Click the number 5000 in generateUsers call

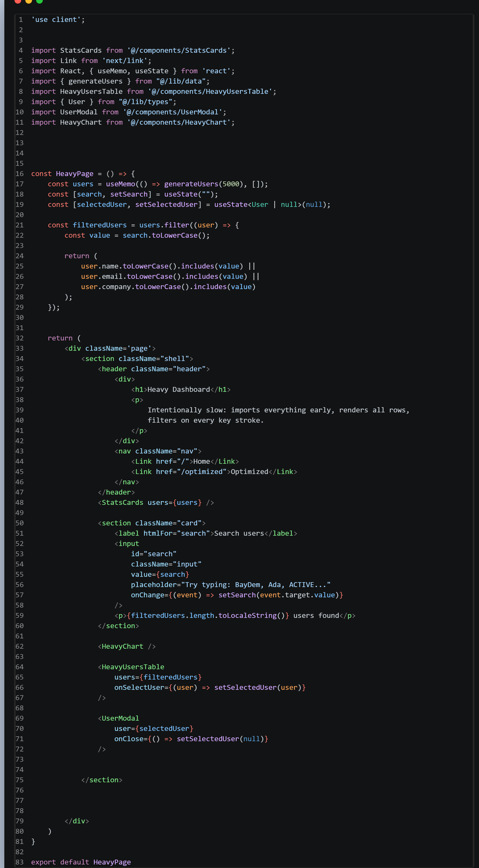230,184
